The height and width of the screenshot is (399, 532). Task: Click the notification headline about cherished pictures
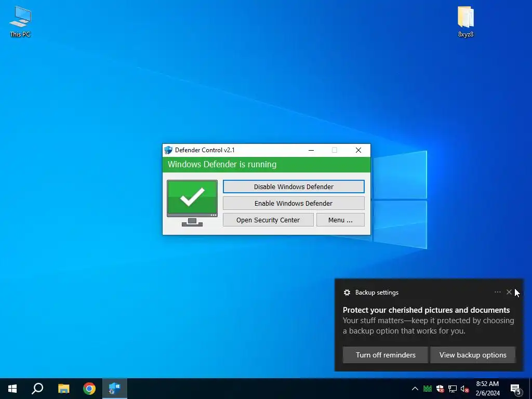426,310
